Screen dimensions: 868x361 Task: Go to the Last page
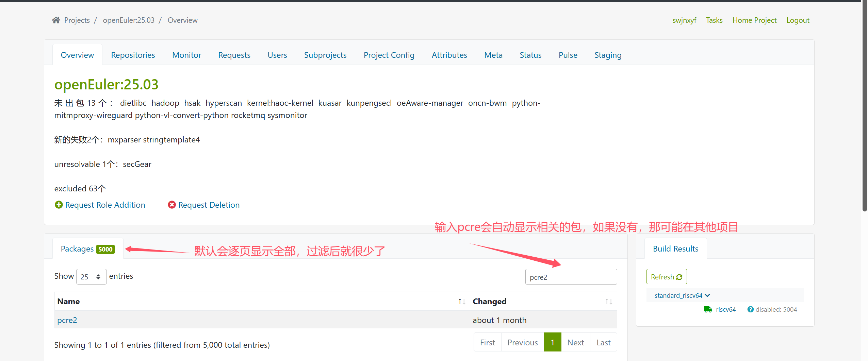coord(603,342)
